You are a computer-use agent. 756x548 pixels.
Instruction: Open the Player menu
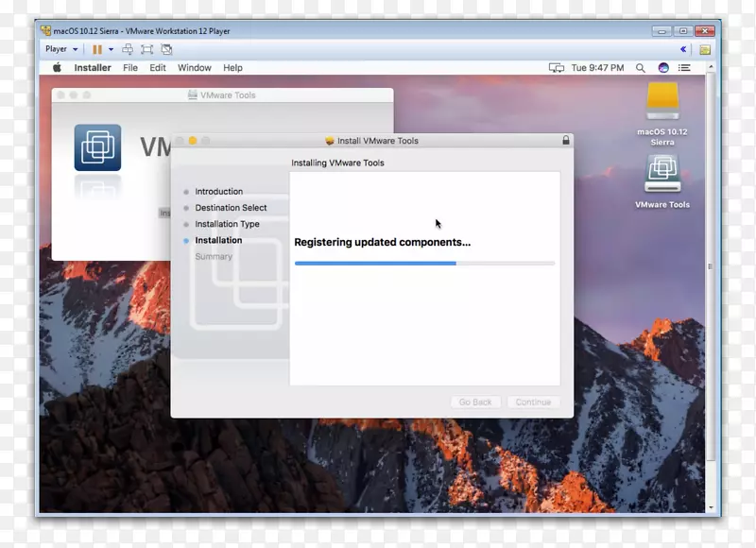point(60,48)
